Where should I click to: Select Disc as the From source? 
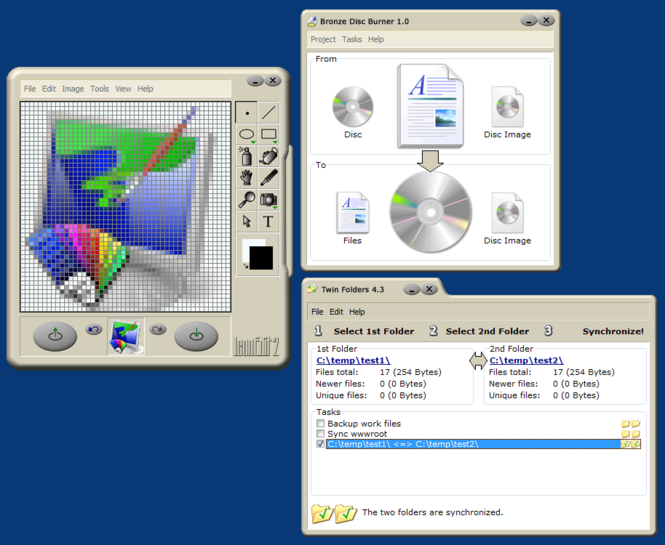[353, 112]
